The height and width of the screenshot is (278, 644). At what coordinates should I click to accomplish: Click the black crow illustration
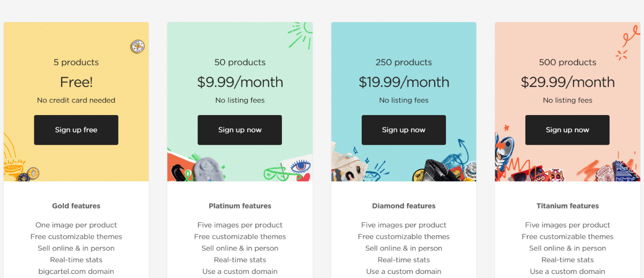pyautogui.click(x=177, y=171)
